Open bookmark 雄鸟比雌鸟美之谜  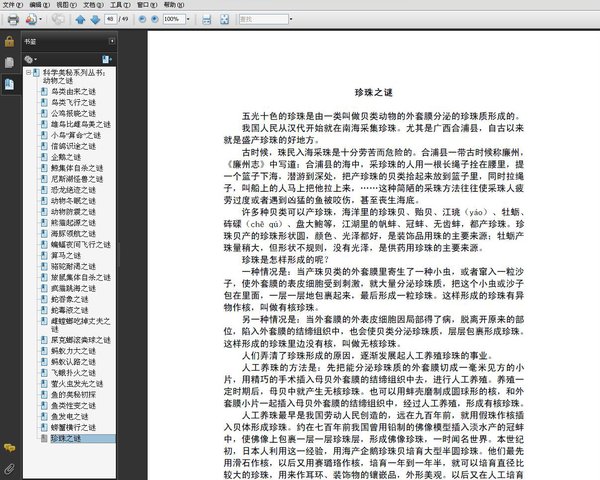point(81,124)
